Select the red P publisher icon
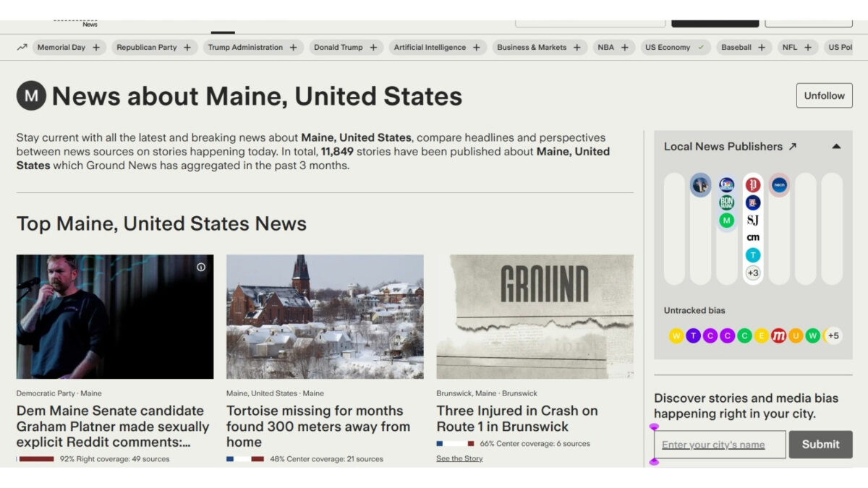This screenshot has height=488, width=868. point(753,185)
